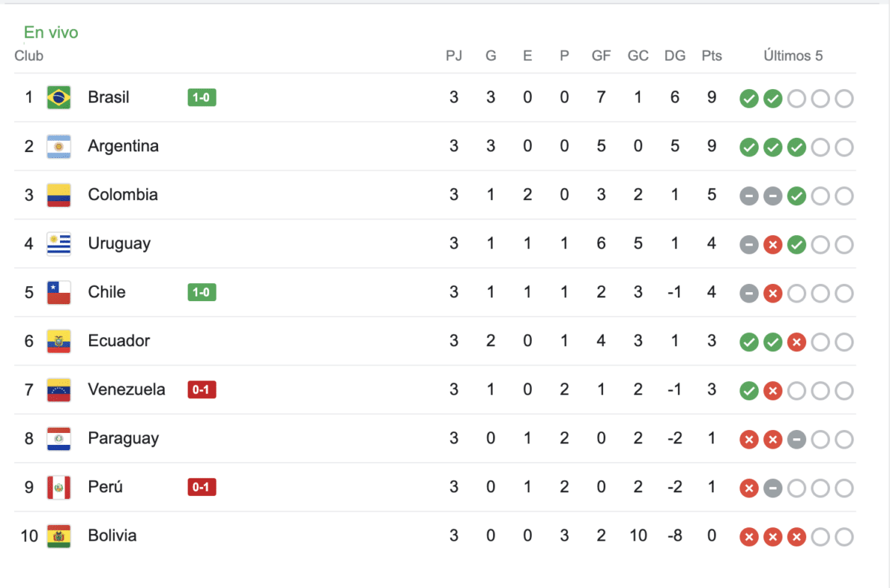Open the Paraguay team name link
890x588 pixels.
tap(123, 438)
